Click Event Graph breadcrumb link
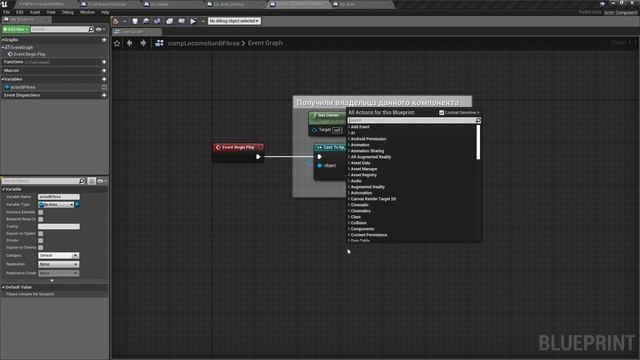The image size is (640, 360). (265, 43)
